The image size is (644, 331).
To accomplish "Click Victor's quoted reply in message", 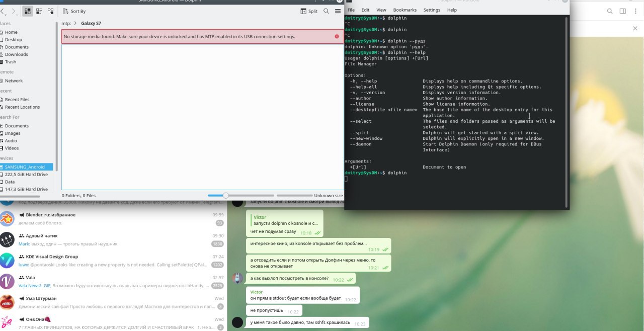I will pyautogui.click(x=285, y=220).
